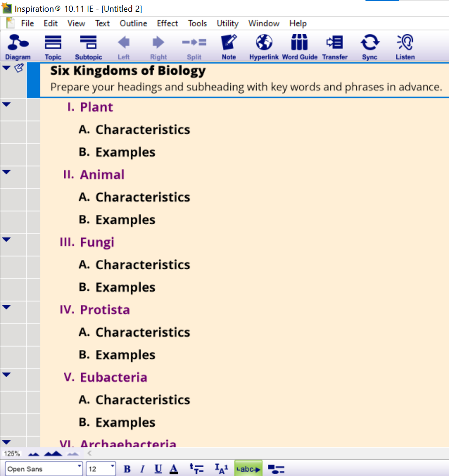Open the View menu
The height and width of the screenshot is (476, 449).
click(x=76, y=23)
